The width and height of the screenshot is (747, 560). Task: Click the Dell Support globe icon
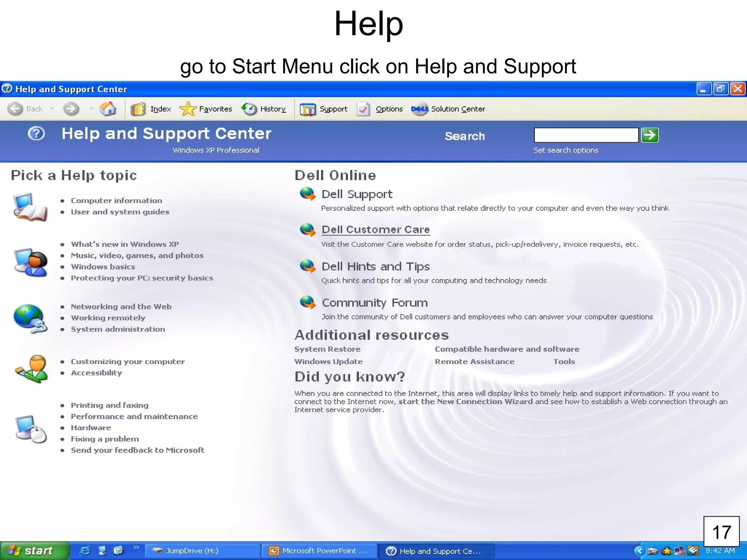point(307,194)
